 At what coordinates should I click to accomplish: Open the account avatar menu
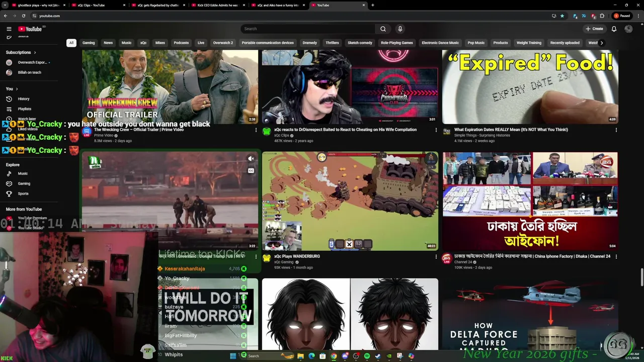(x=628, y=29)
